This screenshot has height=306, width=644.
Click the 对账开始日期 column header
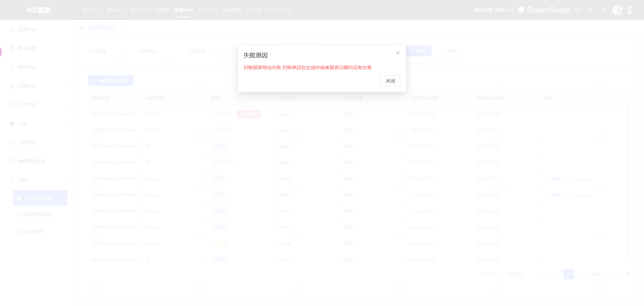(424, 98)
